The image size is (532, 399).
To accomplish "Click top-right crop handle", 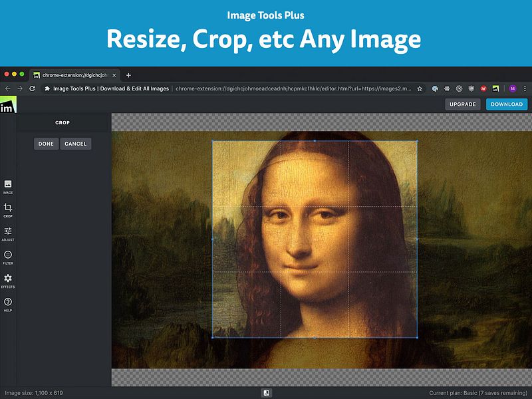I will click(417, 141).
